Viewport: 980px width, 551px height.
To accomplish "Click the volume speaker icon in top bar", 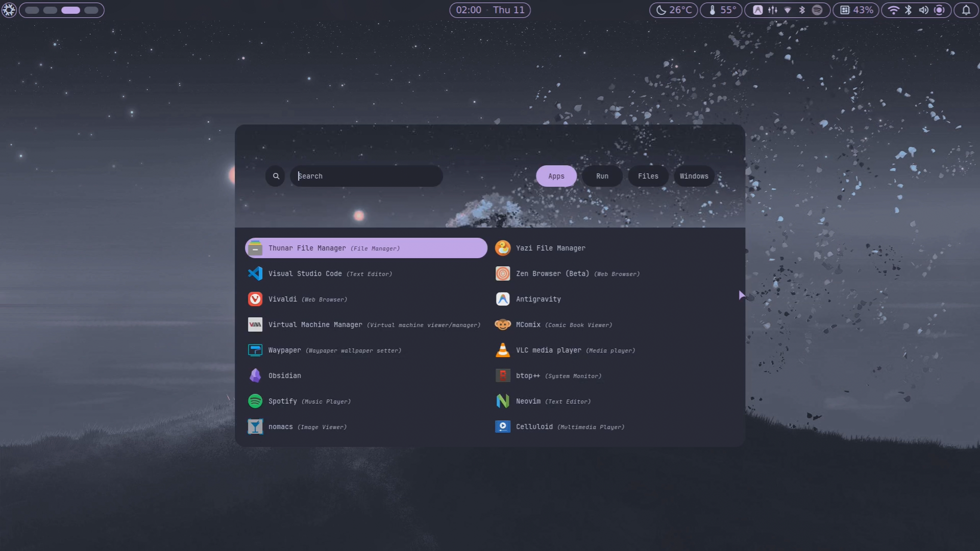I will [x=924, y=10].
